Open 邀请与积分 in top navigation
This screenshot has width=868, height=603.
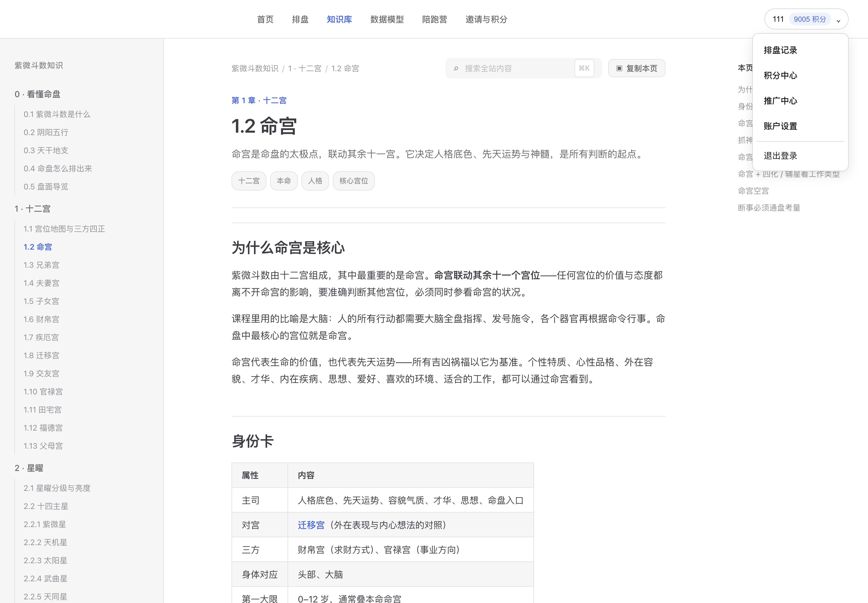pyautogui.click(x=486, y=19)
